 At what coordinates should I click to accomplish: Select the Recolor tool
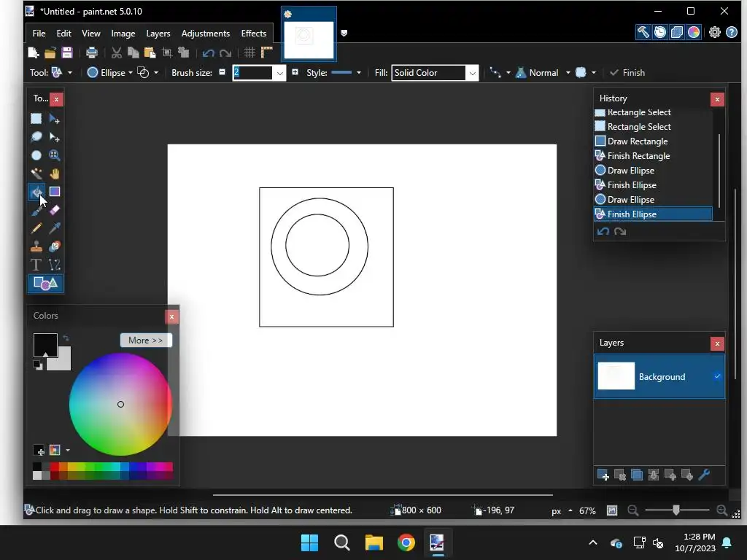point(55,246)
